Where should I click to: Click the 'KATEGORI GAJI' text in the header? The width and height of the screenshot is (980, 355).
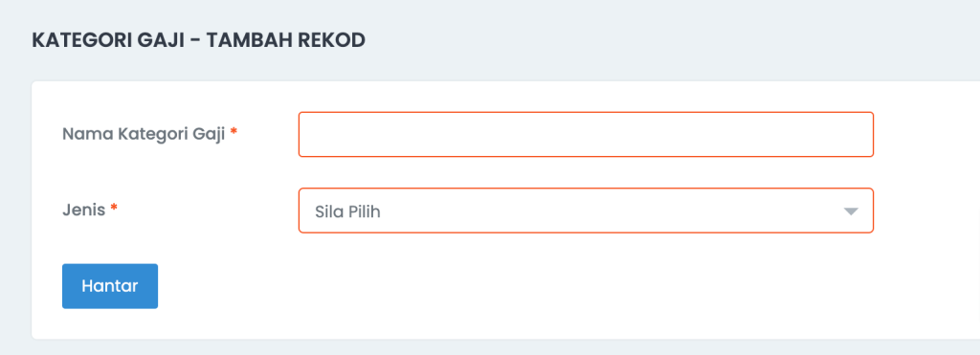(x=107, y=40)
